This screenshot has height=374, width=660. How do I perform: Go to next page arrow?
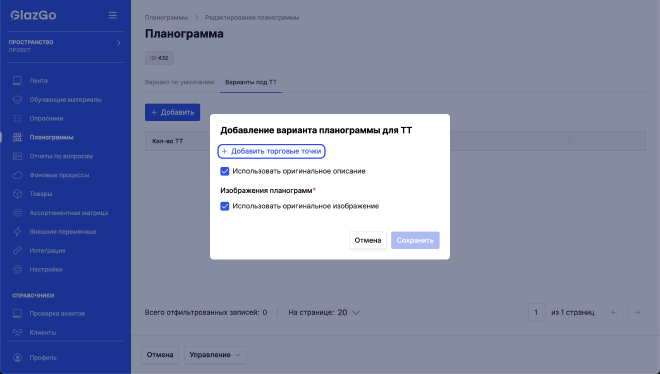click(x=637, y=313)
